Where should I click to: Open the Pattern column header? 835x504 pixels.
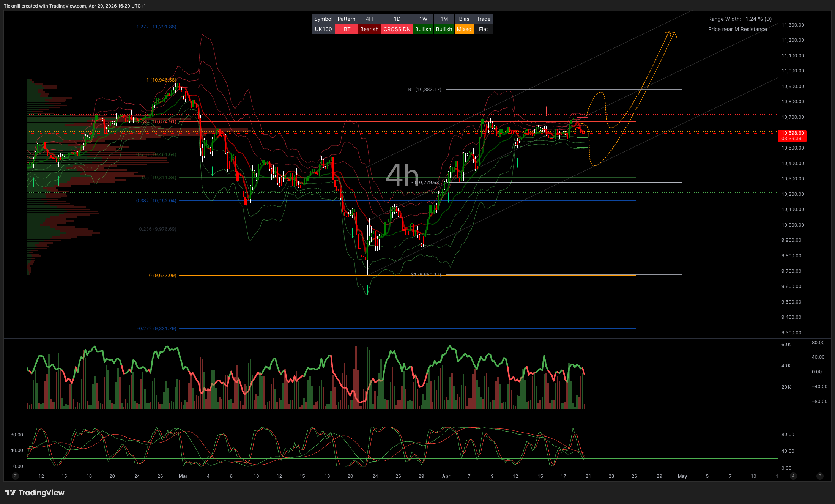click(346, 19)
